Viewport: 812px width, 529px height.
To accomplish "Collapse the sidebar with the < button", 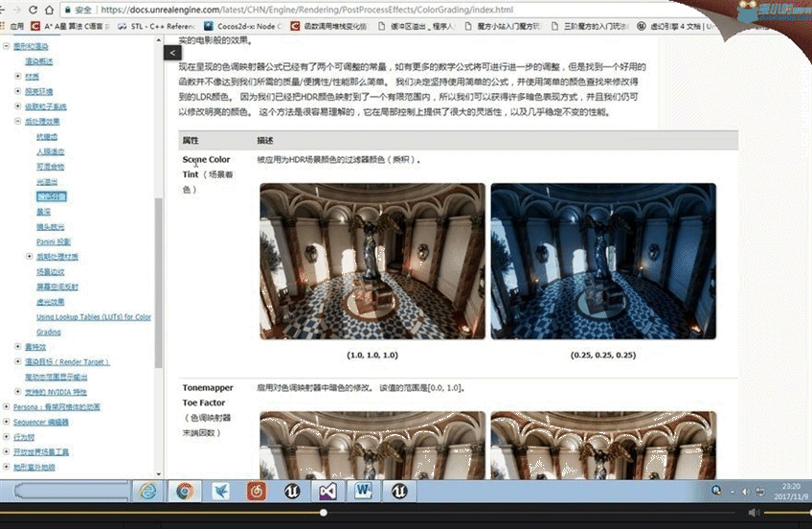I will coord(172,53).
